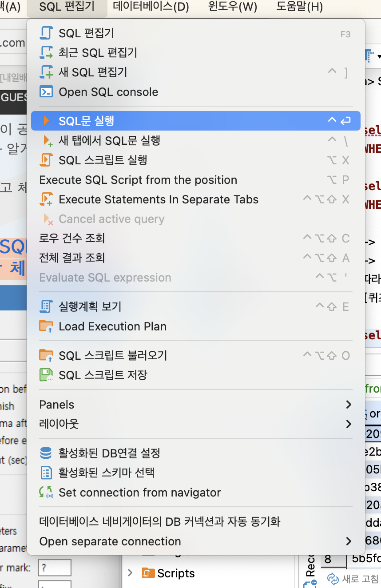The width and height of the screenshot is (381, 588).
Task: Click the 새로 고침 button label
Action: point(361,579)
